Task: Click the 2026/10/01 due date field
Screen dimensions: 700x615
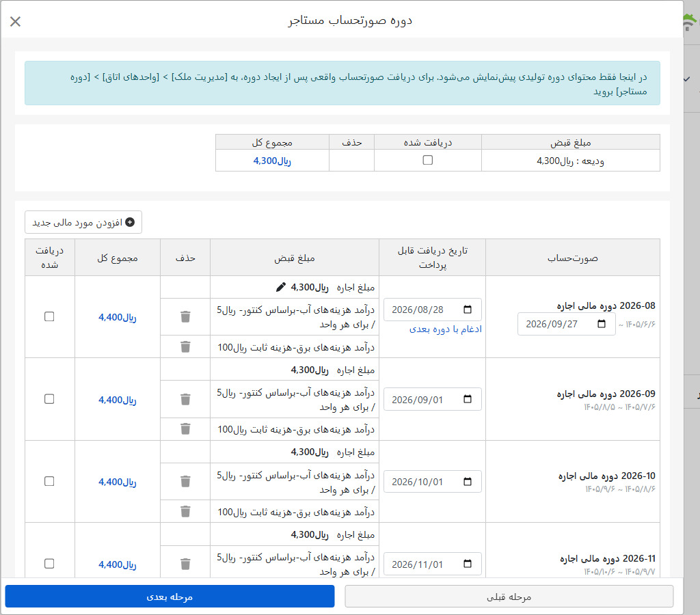Action: tap(432, 482)
